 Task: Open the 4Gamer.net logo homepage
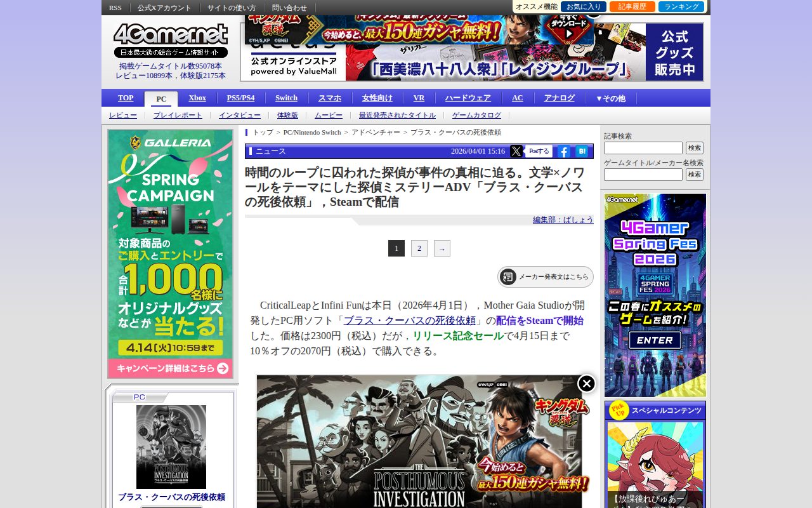pos(171,35)
